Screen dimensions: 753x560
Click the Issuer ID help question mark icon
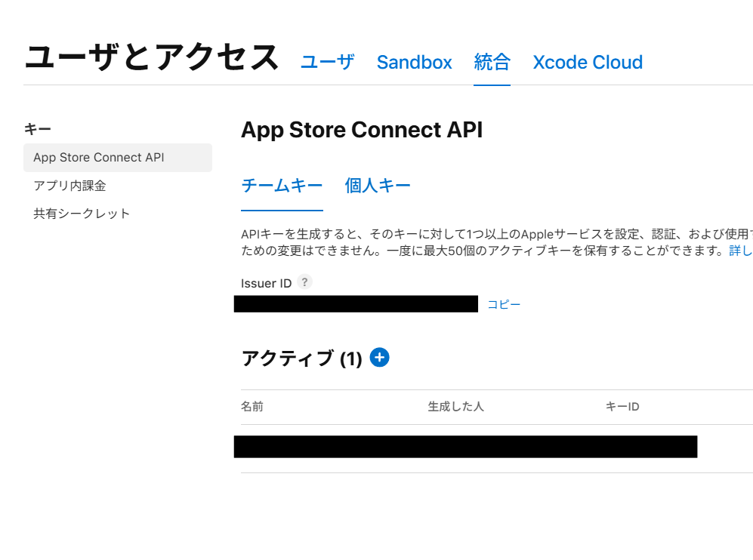pos(304,282)
